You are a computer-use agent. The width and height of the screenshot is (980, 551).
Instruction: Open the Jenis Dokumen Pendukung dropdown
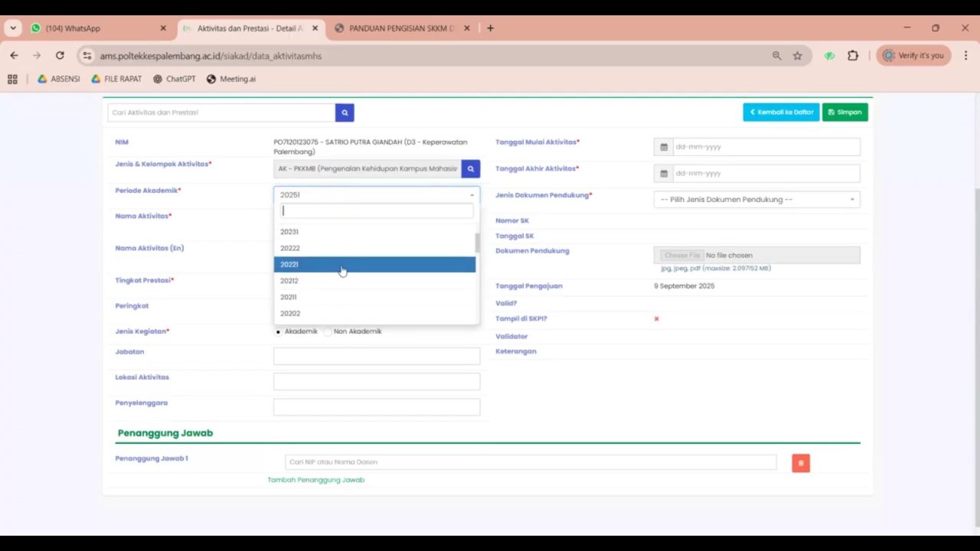point(756,200)
